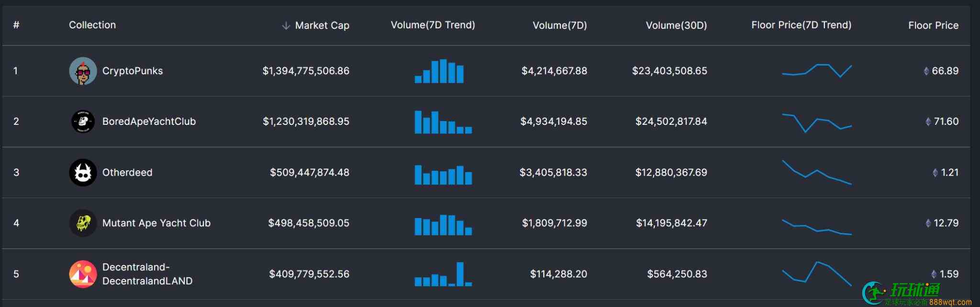
Task: Click rank number 5 in Decentraland row
Action: pyautogui.click(x=16, y=274)
